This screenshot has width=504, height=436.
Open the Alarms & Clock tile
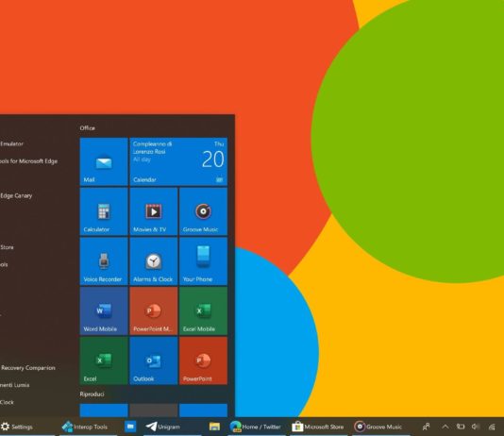(x=154, y=261)
